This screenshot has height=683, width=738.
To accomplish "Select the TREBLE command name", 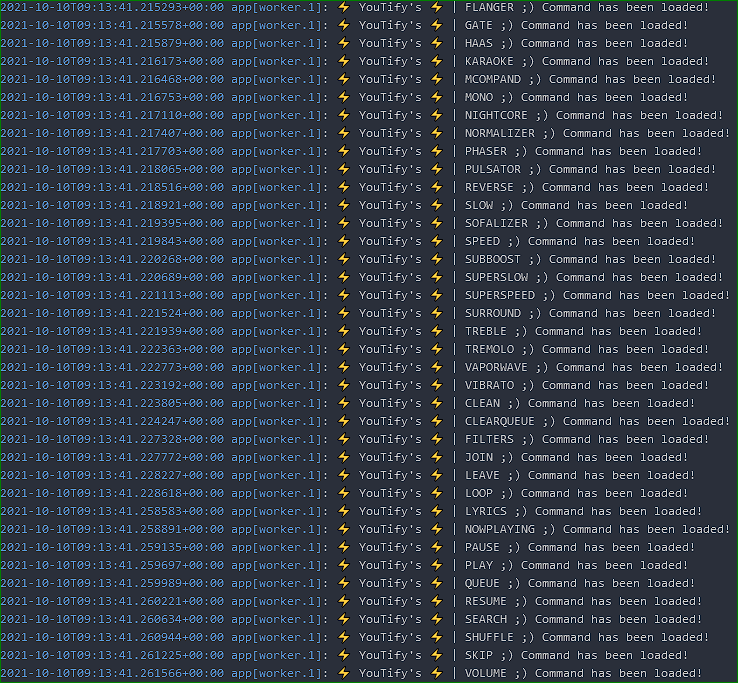I will click(486, 331).
